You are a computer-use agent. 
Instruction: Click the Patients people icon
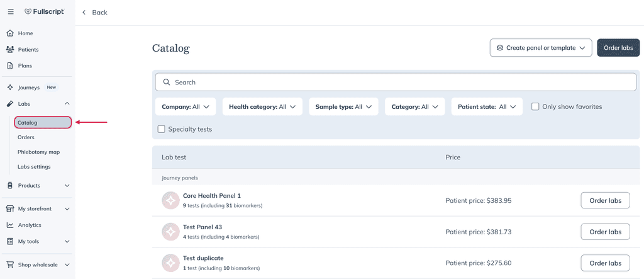pyautogui.click(x=10, y=49)
